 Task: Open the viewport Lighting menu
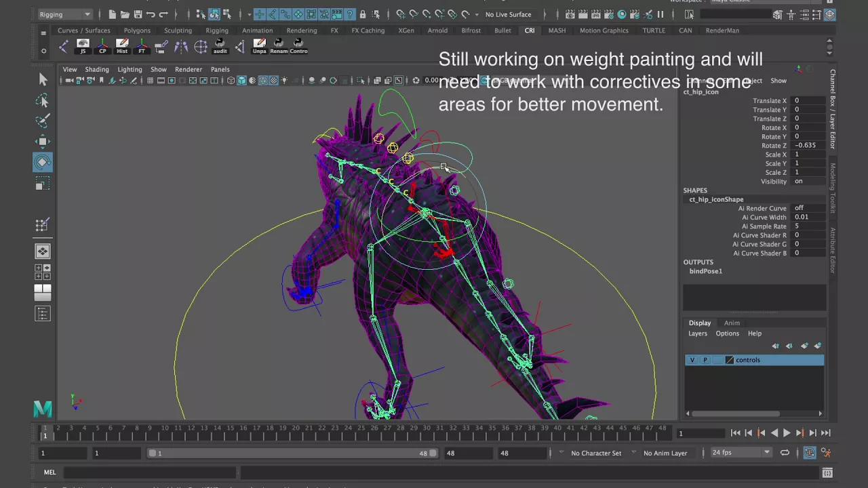[130, 69]
